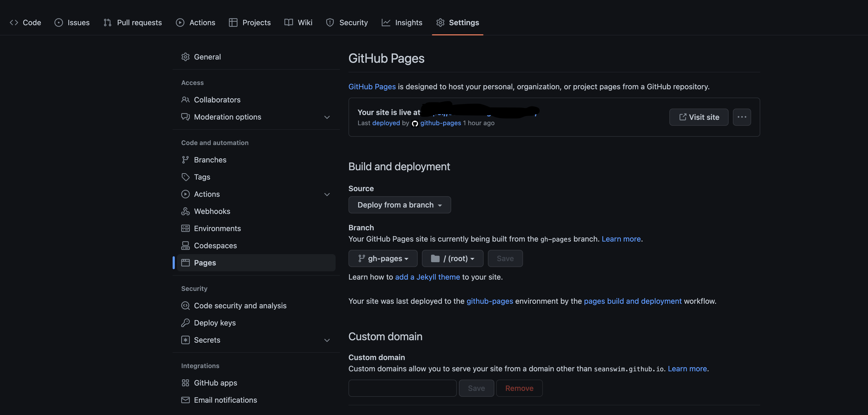Click the Webhooks icon in sidebar
This screenshot has width=868, height=415.
(x=185, y=211)
